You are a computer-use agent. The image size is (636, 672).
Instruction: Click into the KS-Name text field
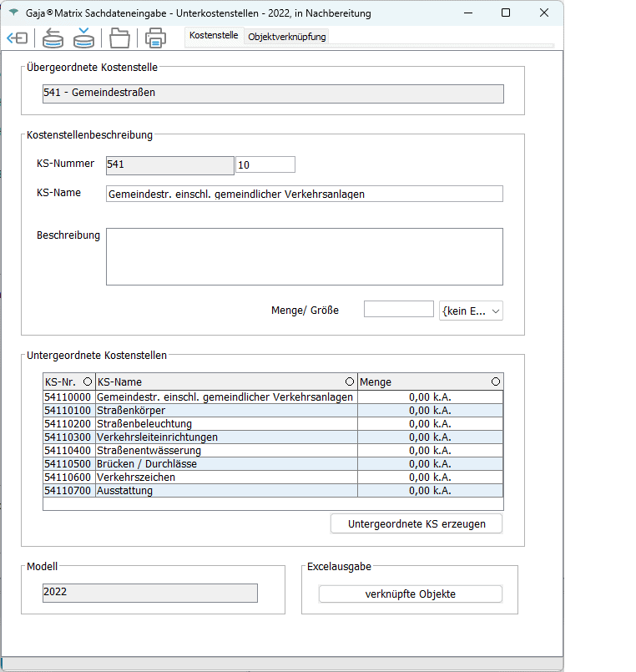pos(305,194)
